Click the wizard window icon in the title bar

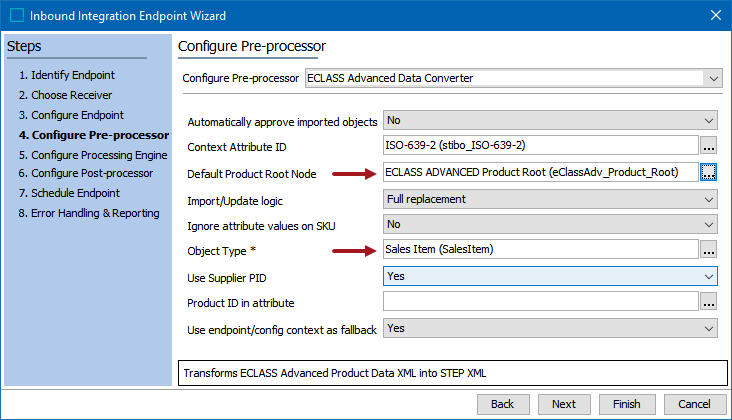(17, 15)
